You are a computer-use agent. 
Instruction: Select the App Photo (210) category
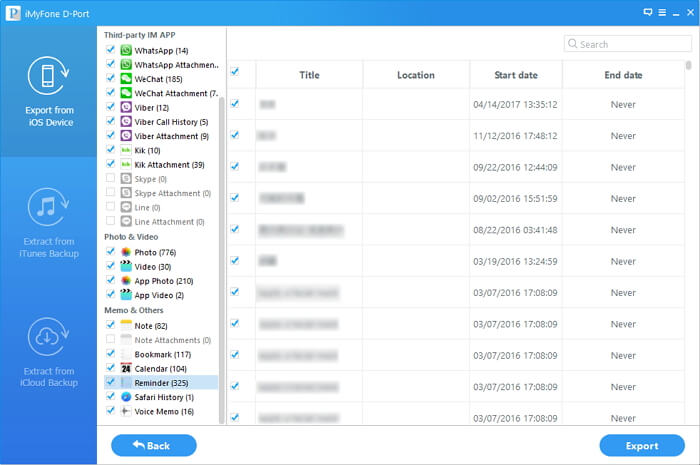163,281
